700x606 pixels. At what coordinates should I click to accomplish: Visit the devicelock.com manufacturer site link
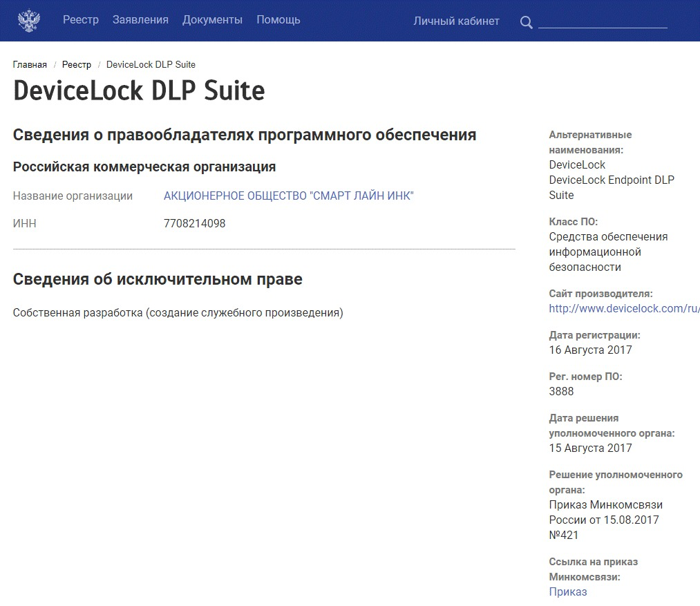(624, 309)
